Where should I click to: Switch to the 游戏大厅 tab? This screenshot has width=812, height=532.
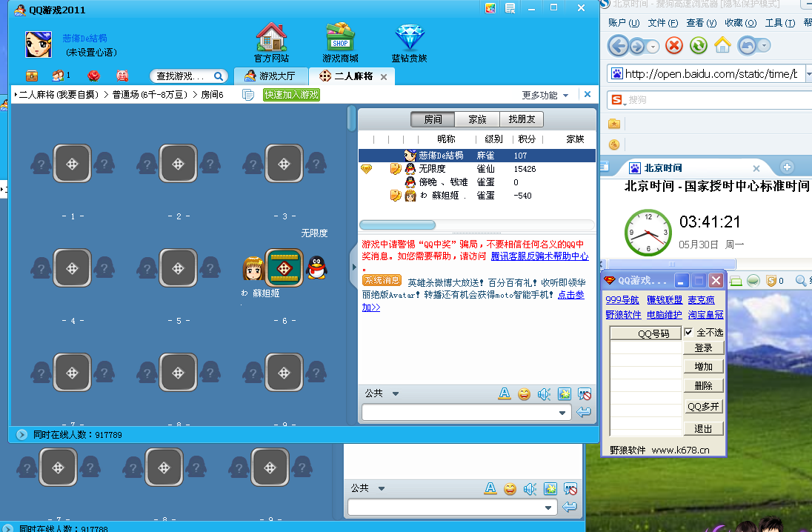coord(271,76)
